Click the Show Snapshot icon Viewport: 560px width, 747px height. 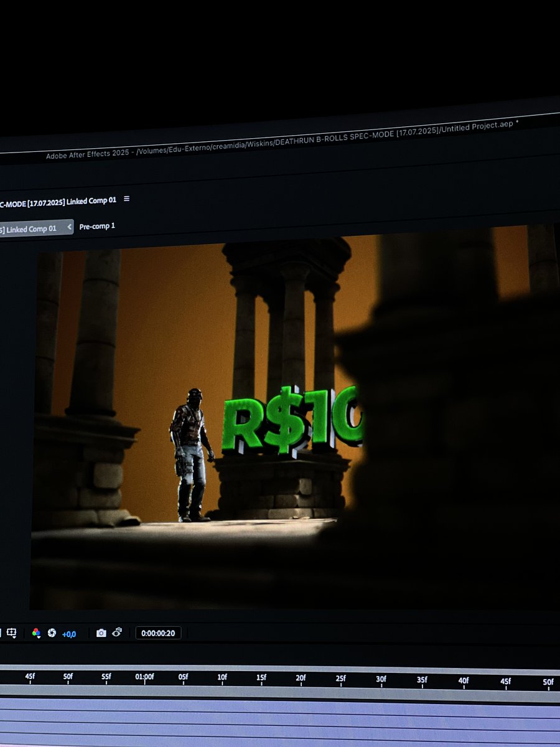click(116, 632)
